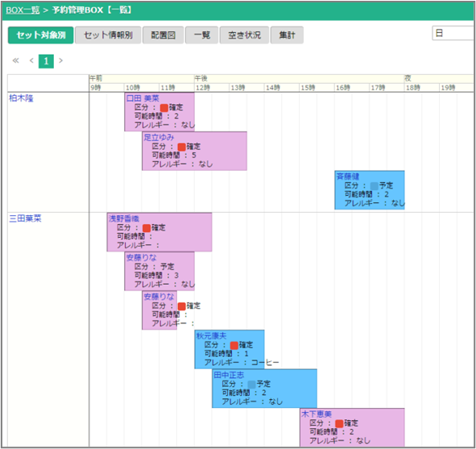Image resolution: width=476 pixels, height=449 pixels.
Task: Switch to セット対象別 tab
Action: pyautogui.click(x=41, y=35)
